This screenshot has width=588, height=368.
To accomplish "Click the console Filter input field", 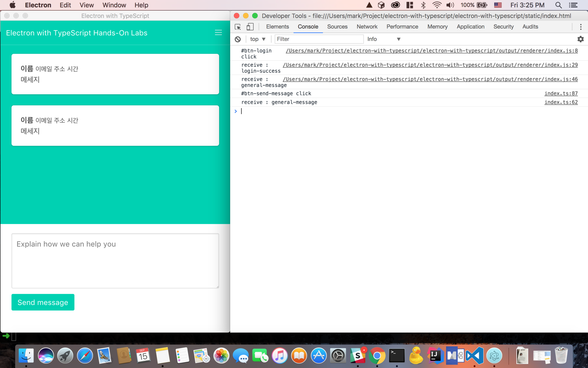I will coord(318,39).
